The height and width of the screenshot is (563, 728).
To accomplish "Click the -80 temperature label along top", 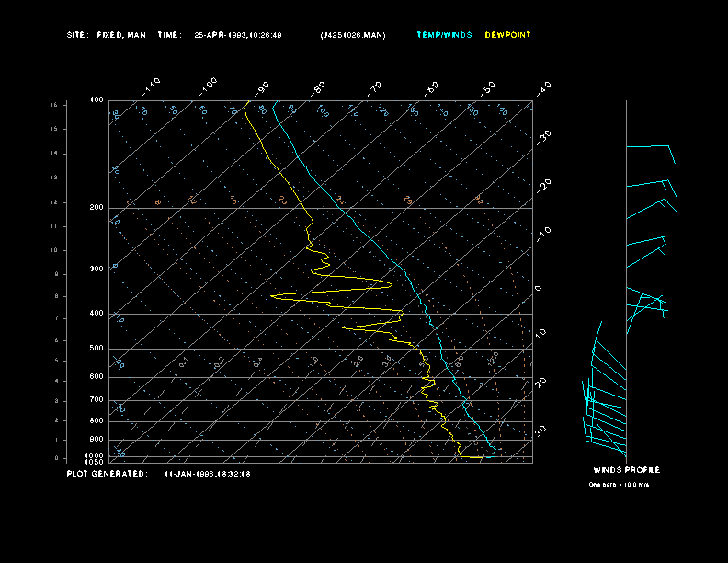I will (319, 88).
